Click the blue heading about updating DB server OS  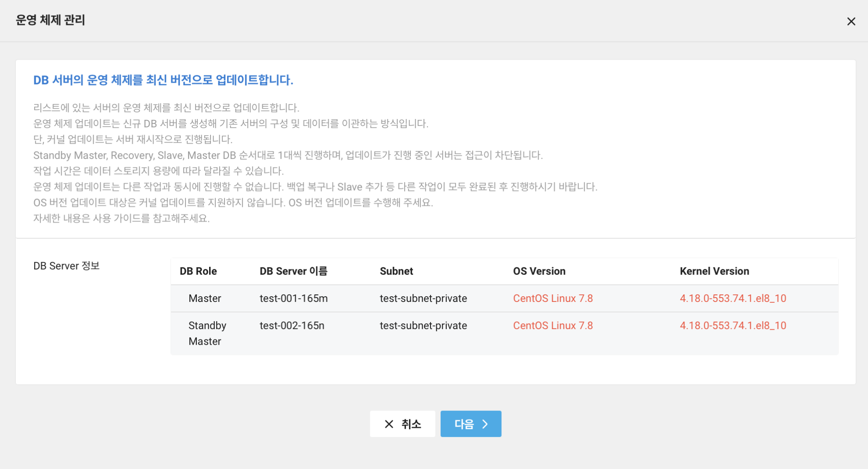[x=163, y=80]
